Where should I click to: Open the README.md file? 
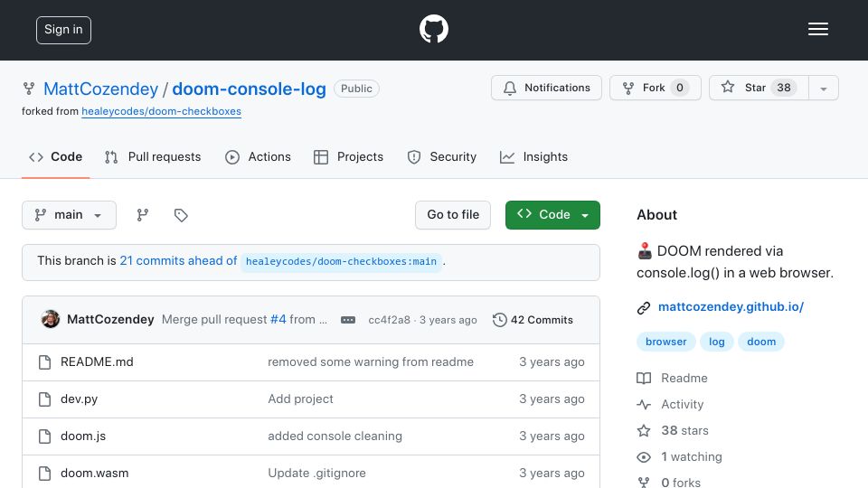97,361
